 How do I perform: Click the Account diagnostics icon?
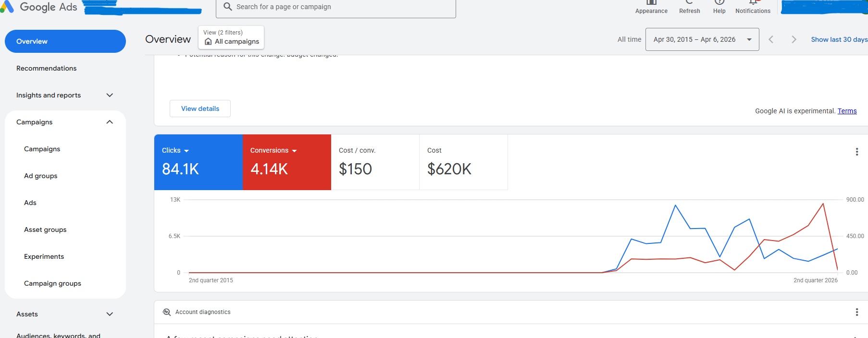coord(167,312)
